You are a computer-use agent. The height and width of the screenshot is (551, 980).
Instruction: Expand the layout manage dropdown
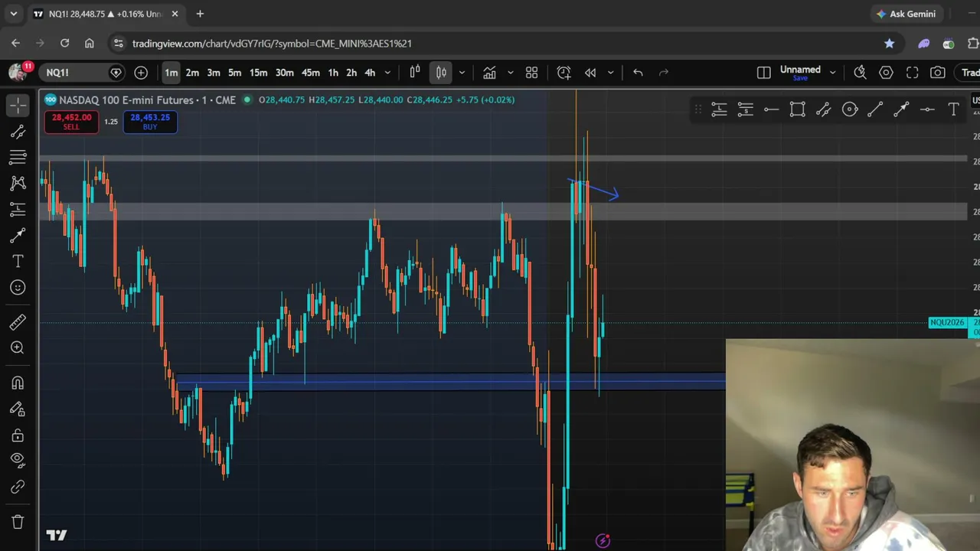coord(833,73)
